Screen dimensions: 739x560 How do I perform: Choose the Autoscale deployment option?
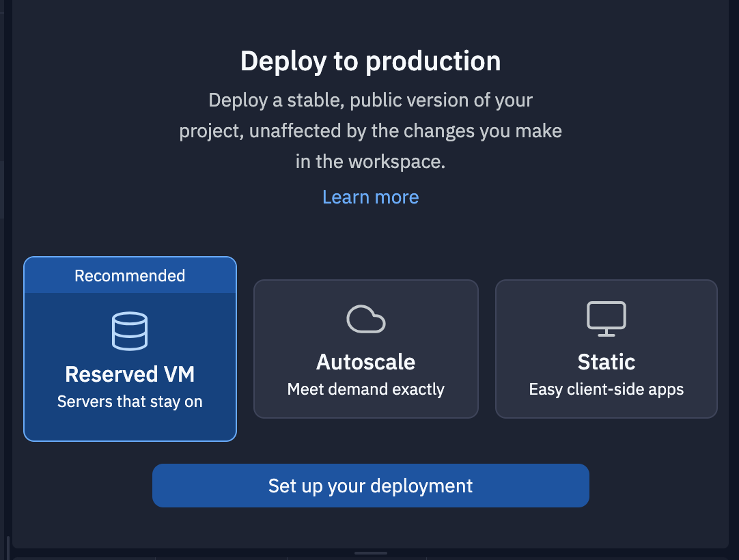[x=365, y=349]
